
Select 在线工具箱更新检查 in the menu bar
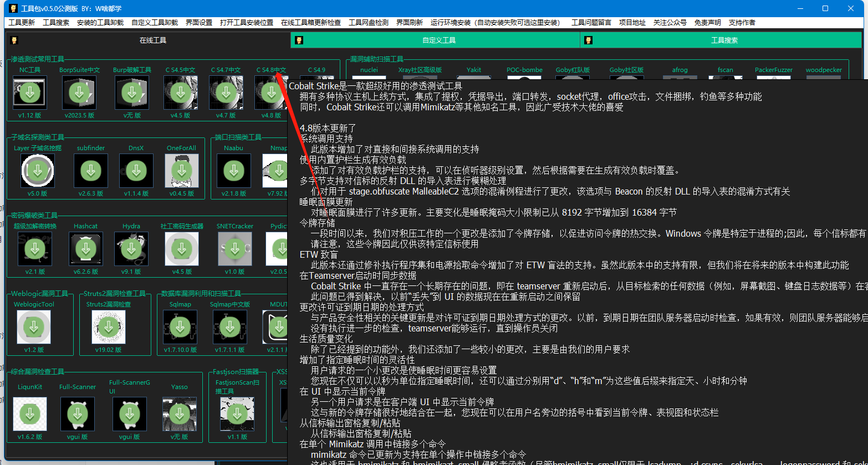pos(311,23)
